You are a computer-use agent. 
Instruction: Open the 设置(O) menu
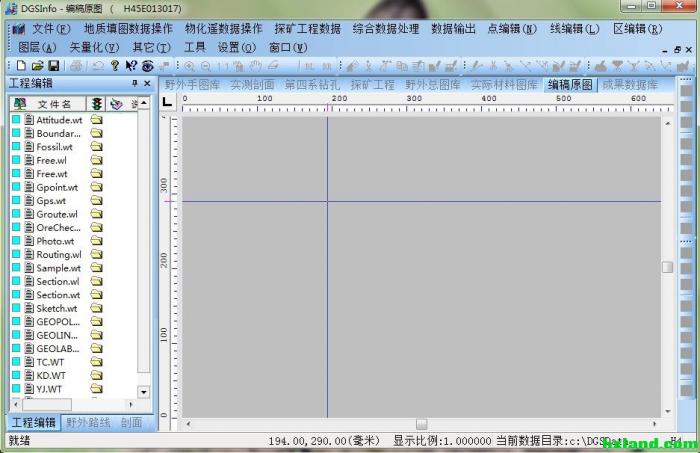(235, 47)
